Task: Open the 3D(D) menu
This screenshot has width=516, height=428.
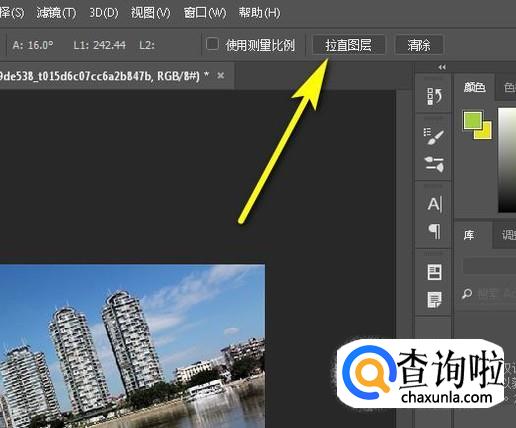Action: pyautogui.click(x=104, y=13)
